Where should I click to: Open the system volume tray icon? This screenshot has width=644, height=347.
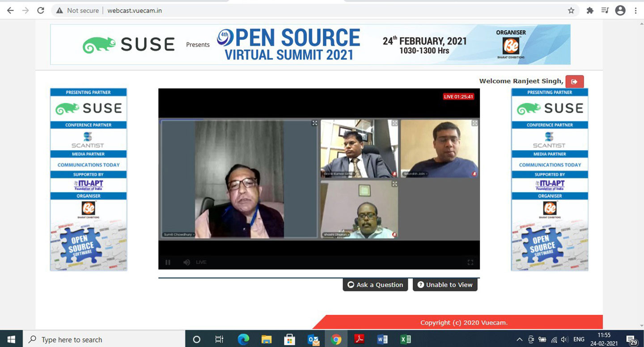click(564, 339)
